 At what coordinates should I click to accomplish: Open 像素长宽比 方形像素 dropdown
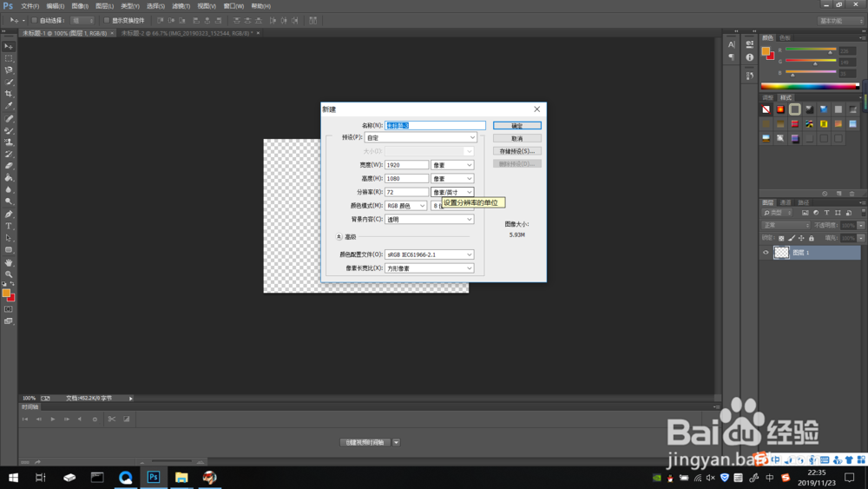pos(429,268)
